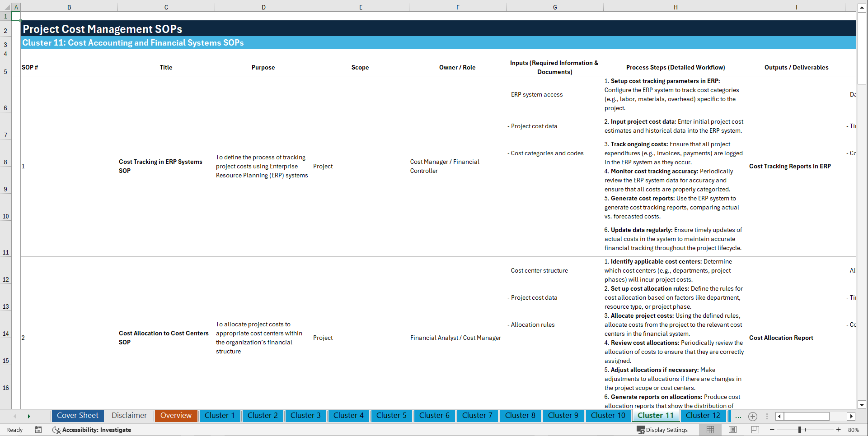Select Page Break Preview view
Screen dimensions: 868x436
[755, 429]
